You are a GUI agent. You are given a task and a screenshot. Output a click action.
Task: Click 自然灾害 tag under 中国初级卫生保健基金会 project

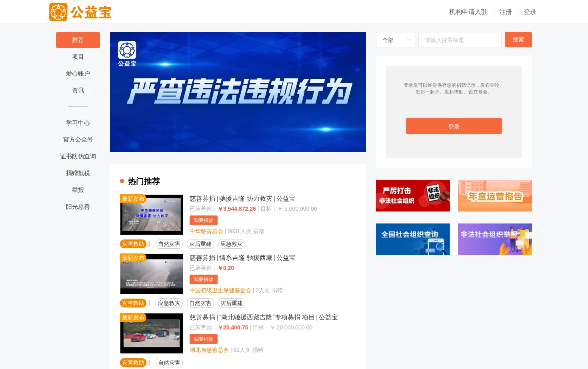pos(200,303)
